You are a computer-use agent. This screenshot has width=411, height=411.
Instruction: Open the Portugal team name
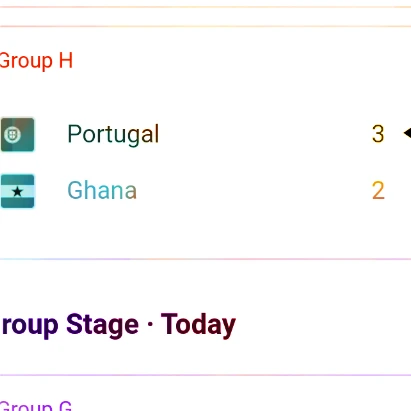[x=113, y=134]
